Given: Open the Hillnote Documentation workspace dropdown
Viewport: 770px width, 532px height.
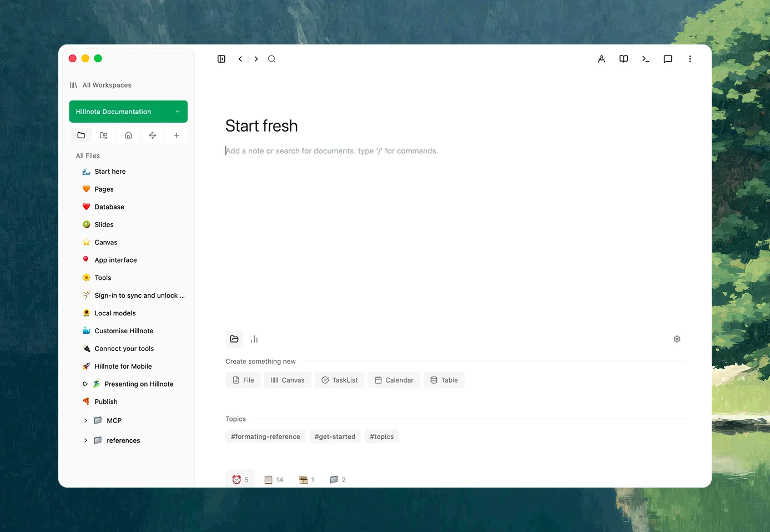Looking at the screenshot, I should coord(128,112).
